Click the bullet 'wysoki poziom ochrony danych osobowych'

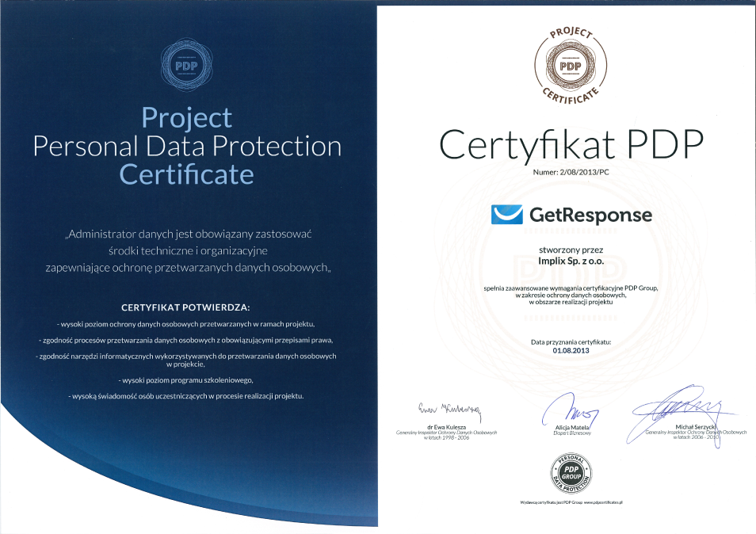(185, 324)
